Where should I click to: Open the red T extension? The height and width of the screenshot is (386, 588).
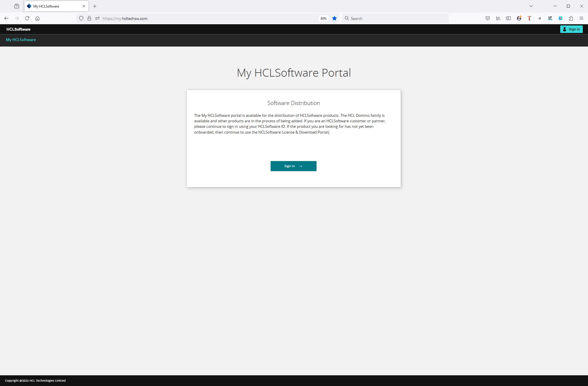pyautogui.click(x=529, y=18)
